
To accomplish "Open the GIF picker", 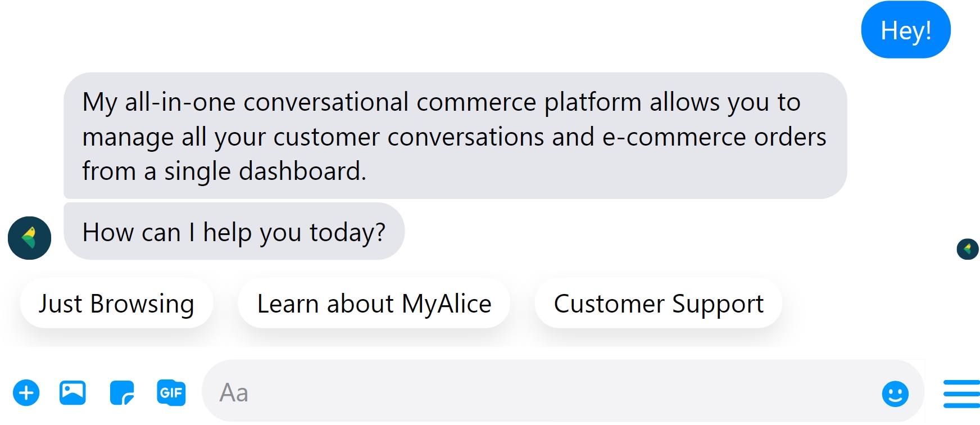I will [x=171, y=392].
